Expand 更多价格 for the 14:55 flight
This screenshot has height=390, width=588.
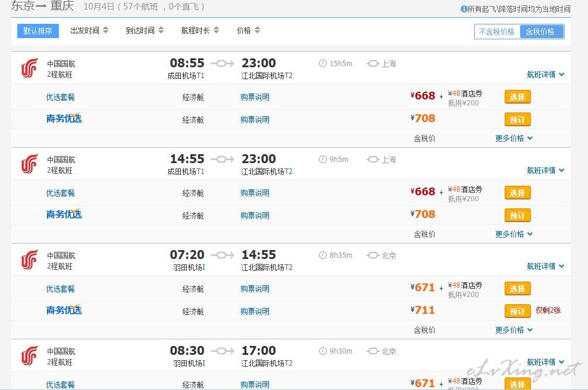point(514,235)
